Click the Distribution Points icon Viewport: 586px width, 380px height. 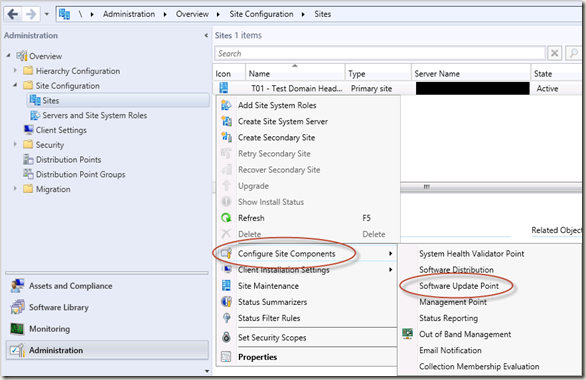(28, 160)
